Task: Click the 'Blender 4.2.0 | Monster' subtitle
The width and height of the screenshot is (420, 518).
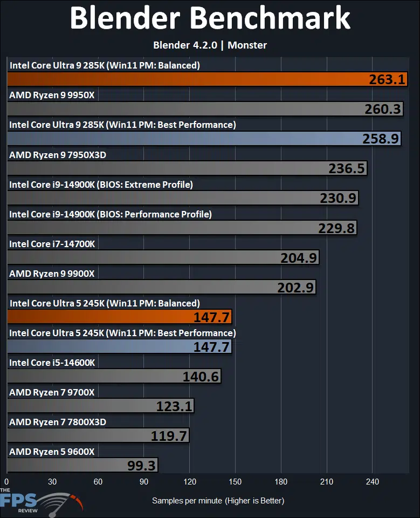Action: coord(210,45)
